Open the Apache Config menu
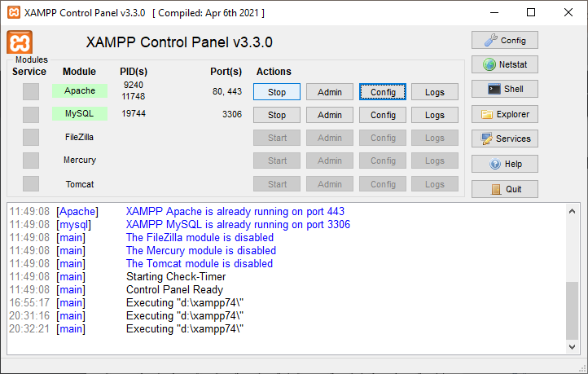This screenshot has height=374, width=588. tap(383, 92)
